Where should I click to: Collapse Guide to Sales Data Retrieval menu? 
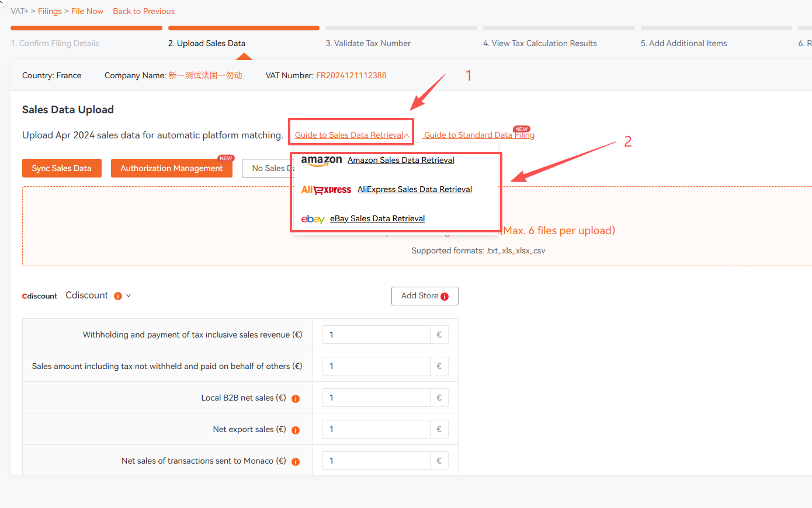click(x=352, y=135)
